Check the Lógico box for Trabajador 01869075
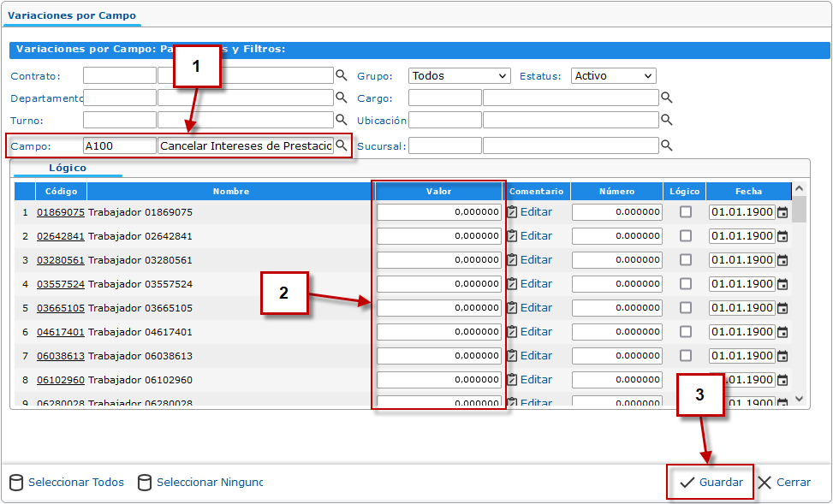This screenshot has width=833, height=504. pos(686,212)
